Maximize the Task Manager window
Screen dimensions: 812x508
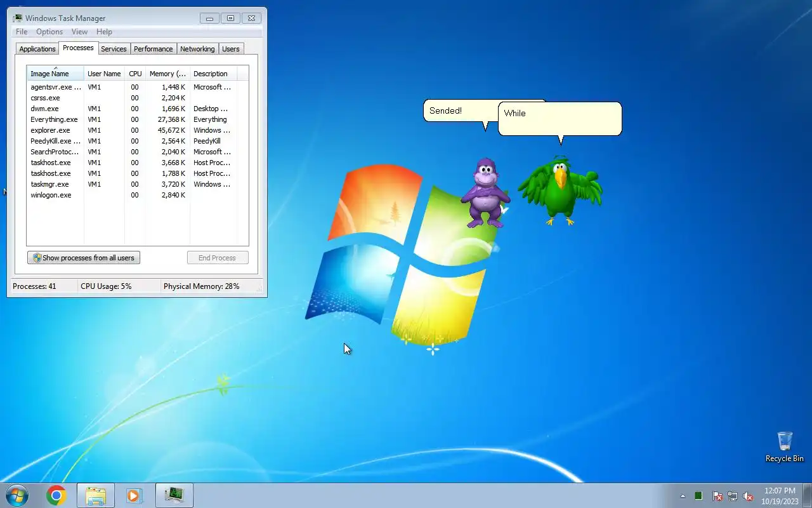(x=230, y=18)
